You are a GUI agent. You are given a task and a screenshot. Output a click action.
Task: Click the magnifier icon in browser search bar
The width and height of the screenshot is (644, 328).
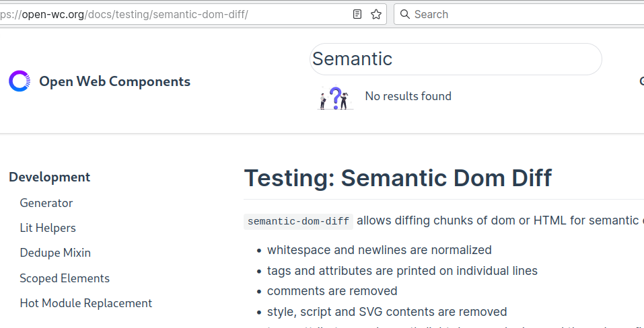click(404, 14)
